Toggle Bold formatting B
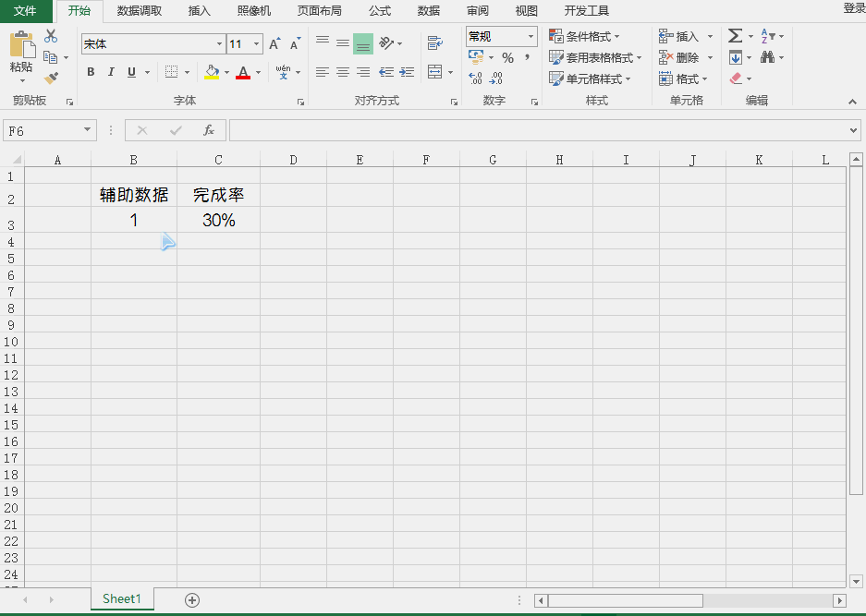 click(90, 71)
